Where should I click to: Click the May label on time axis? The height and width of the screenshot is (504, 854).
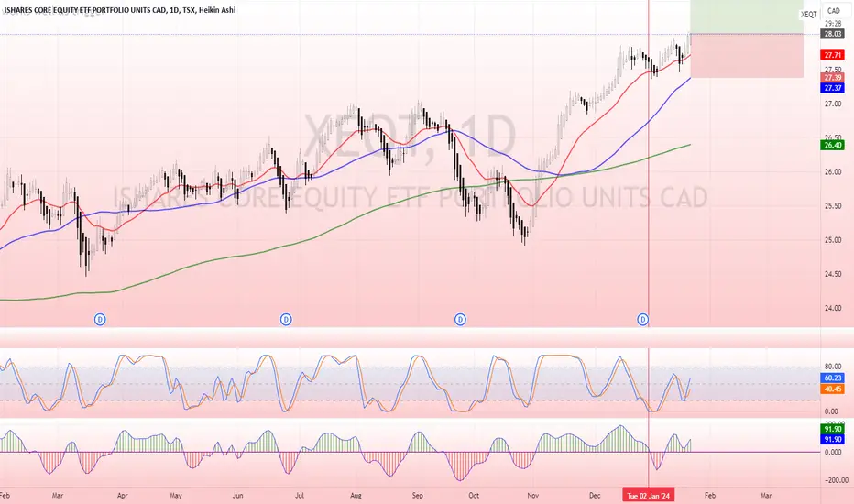tap(175, 495)
